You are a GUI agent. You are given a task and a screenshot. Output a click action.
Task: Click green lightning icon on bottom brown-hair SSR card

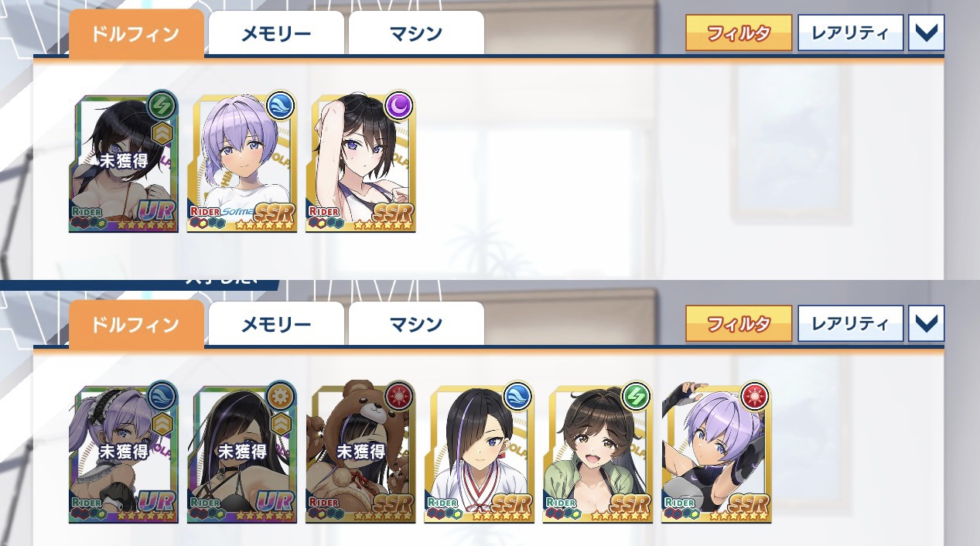(637, 396)
